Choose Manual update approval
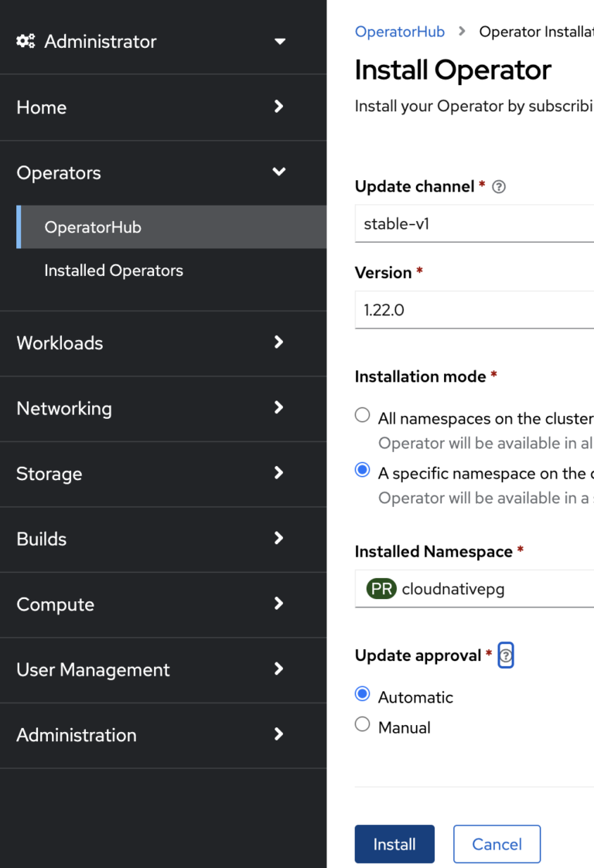The height and width of the screenshot is (868, 594). tap(362, 725)
